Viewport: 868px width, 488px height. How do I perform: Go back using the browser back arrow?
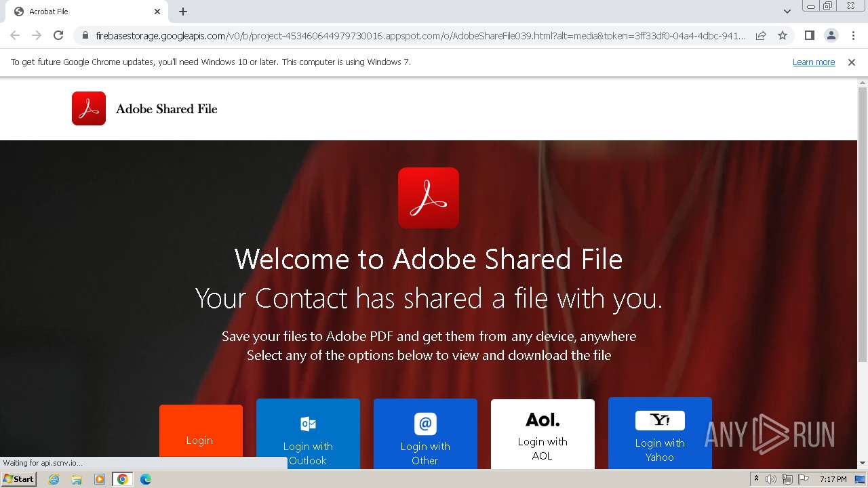coord(15,35)
